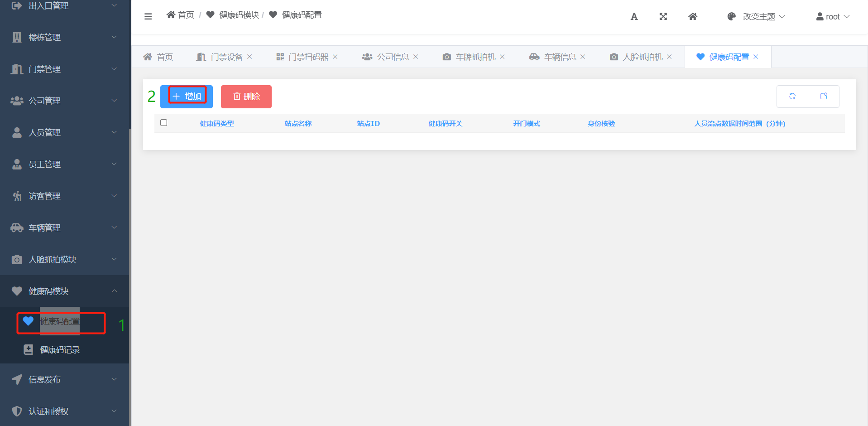Click the export icon beside refresh
The height and width of the screenshot is (426, 868).
click(x=824, y=96)
